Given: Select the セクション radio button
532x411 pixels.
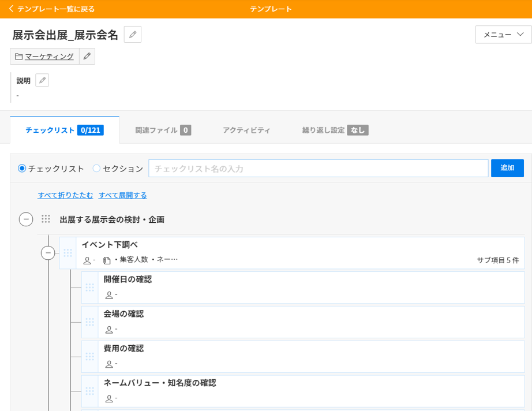Looking at the screenshot, I should click(96, 169).
